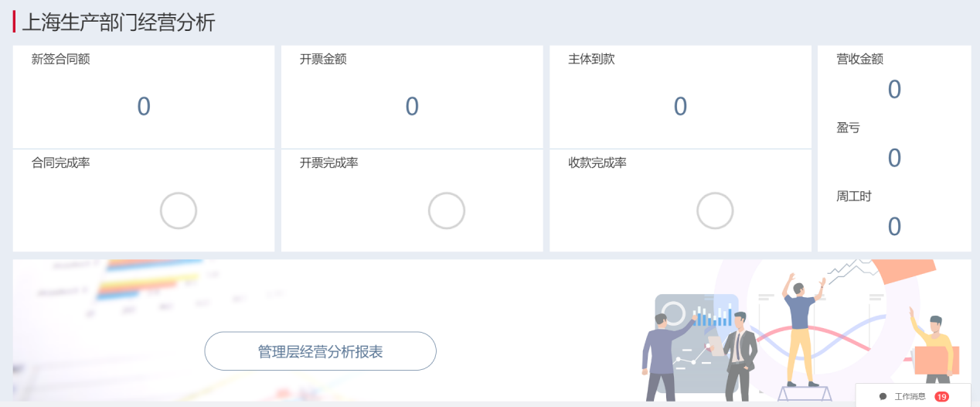Click the 0 value under 开票金额
The image size is (980, 407).
(x=412, y=106)
